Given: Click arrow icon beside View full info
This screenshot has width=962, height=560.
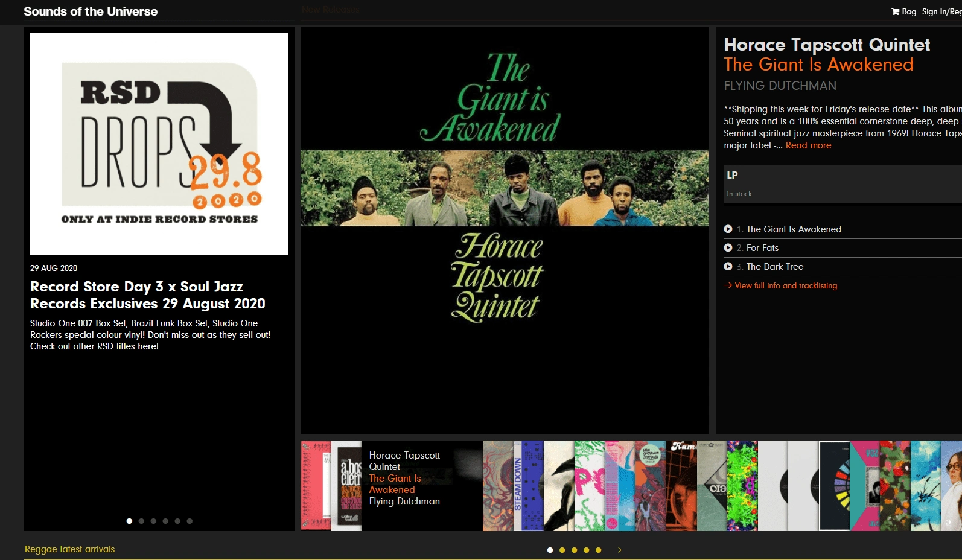Looking at the screenshot, I should [728, 285].
